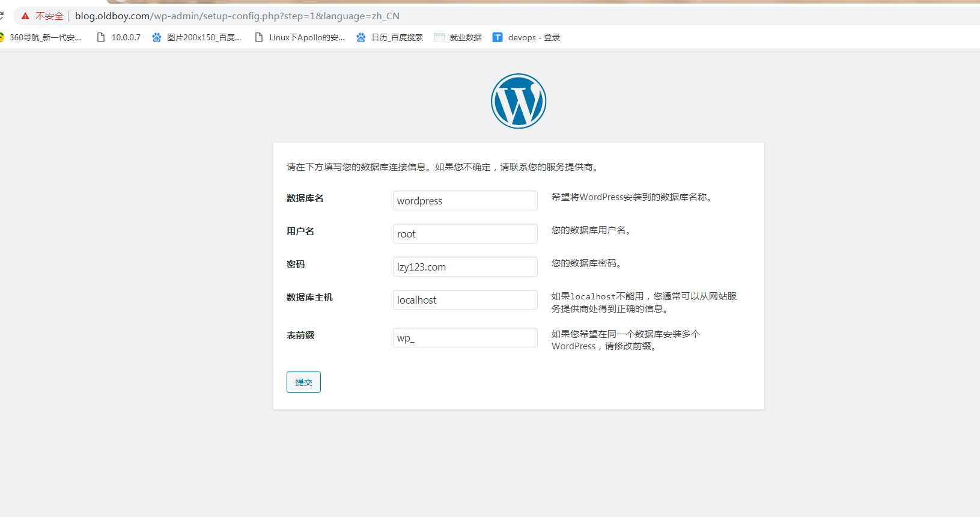Click the hint 您的数据库用户名

pyautogui.click(x=591, y=230)
